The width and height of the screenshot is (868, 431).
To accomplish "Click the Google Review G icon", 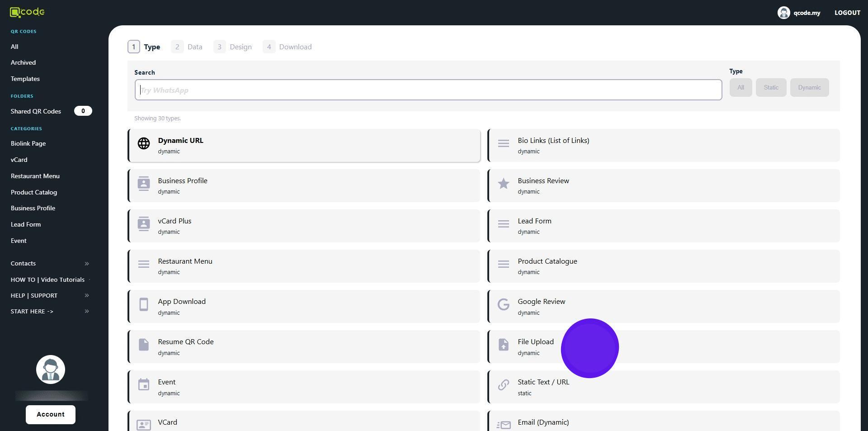I will (503, 304).
